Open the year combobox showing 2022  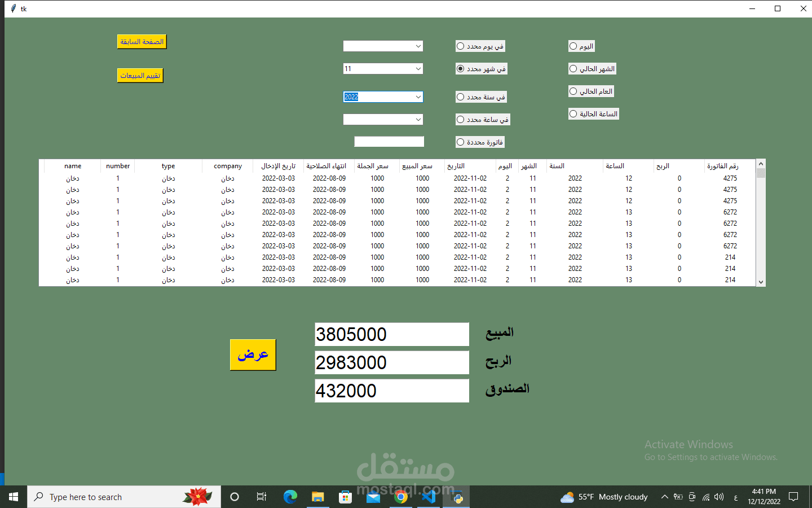(x=383, y=97)
